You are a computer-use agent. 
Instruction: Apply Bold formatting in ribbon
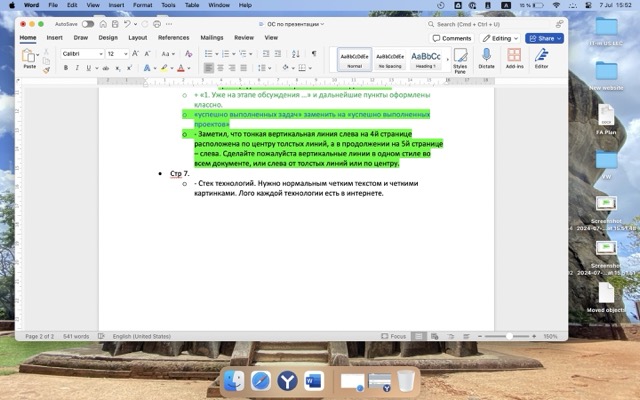coord(65,68)
